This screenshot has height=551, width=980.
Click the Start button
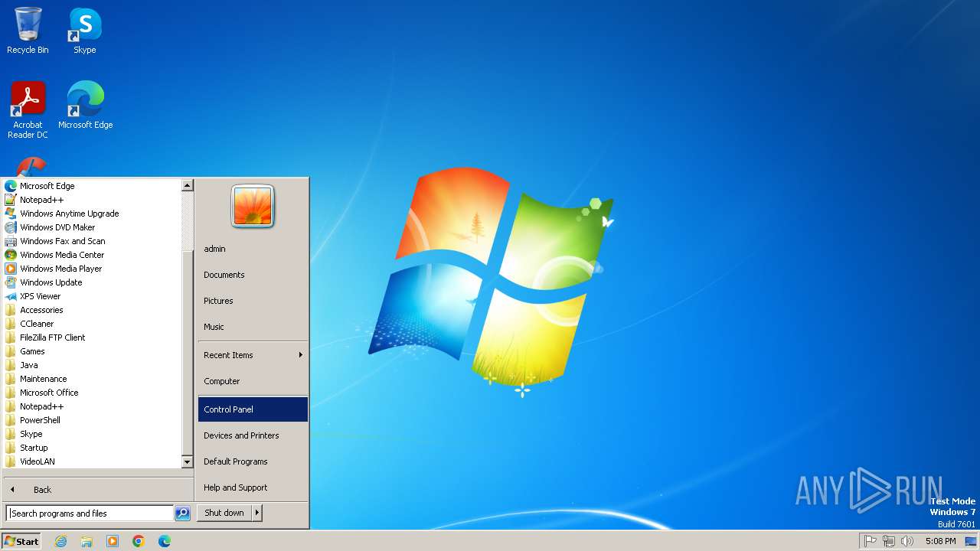(21, 541)
